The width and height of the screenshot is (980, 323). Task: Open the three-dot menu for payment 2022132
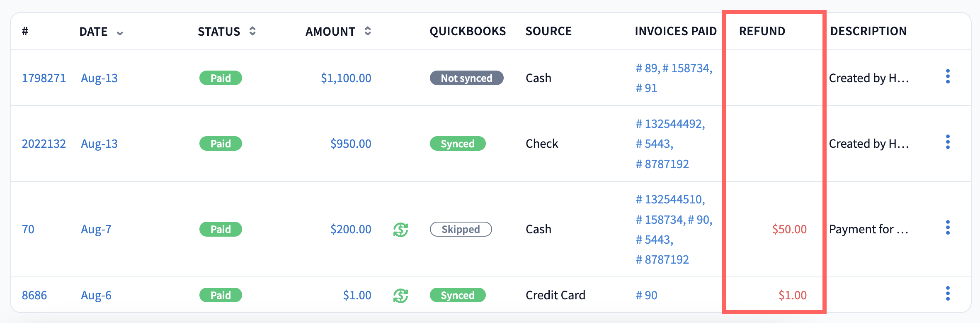948,142
